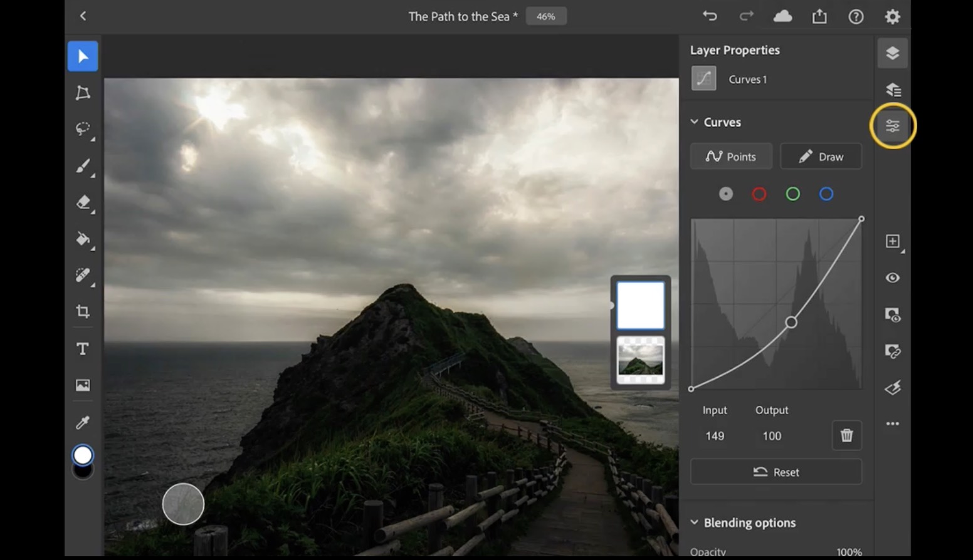Screen dimensions: 973x560
Task: Add a new layer
Action: tap(893, 241)
